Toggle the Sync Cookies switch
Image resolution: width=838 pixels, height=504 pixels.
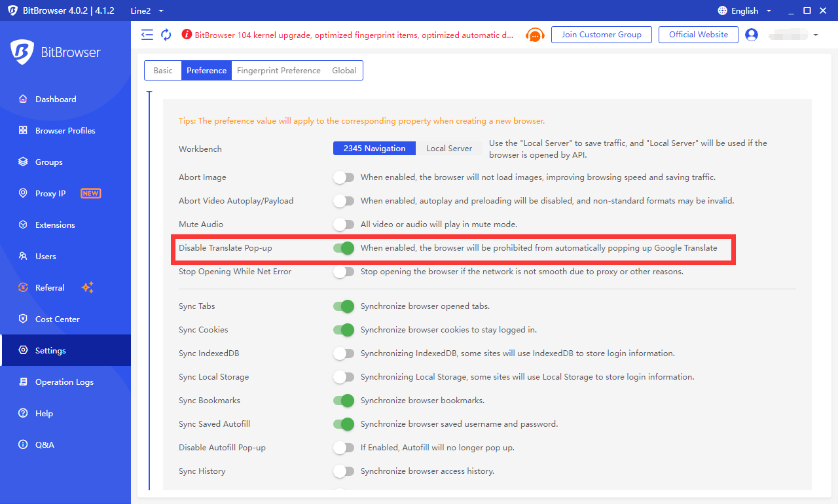point(344,330)
